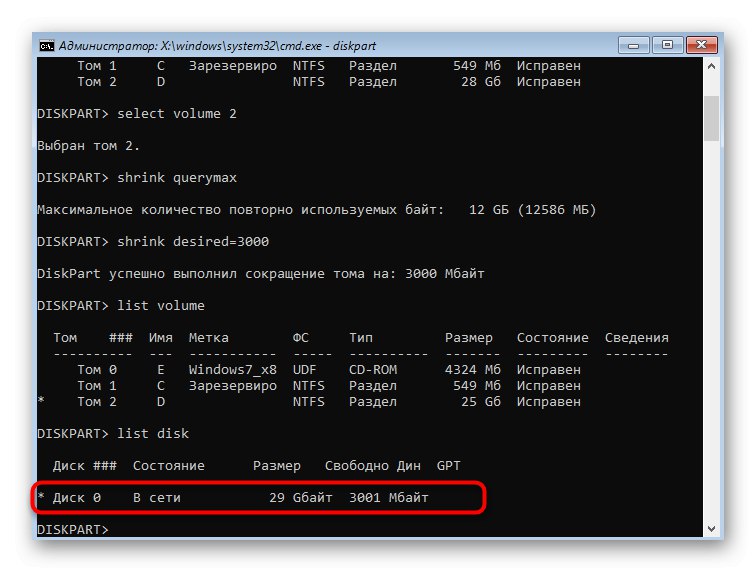
Task: Click the '29 Gбайт' disk size
Action: [x=301, y=498]
